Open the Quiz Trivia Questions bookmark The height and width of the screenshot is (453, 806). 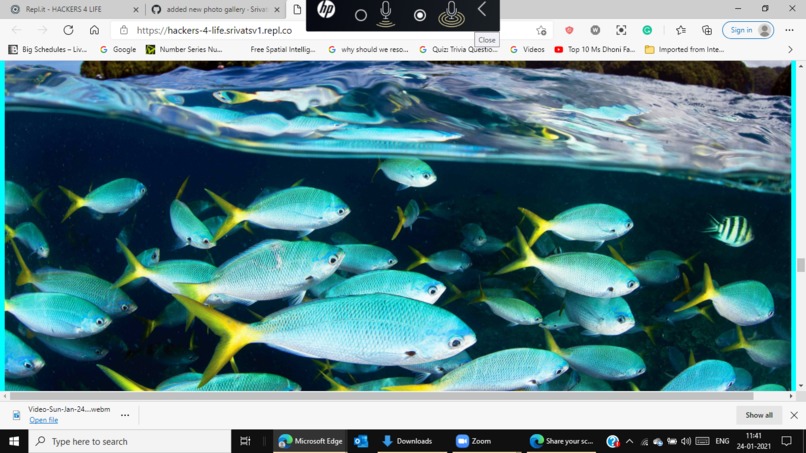pyautogui.click(x=459, y=49)
